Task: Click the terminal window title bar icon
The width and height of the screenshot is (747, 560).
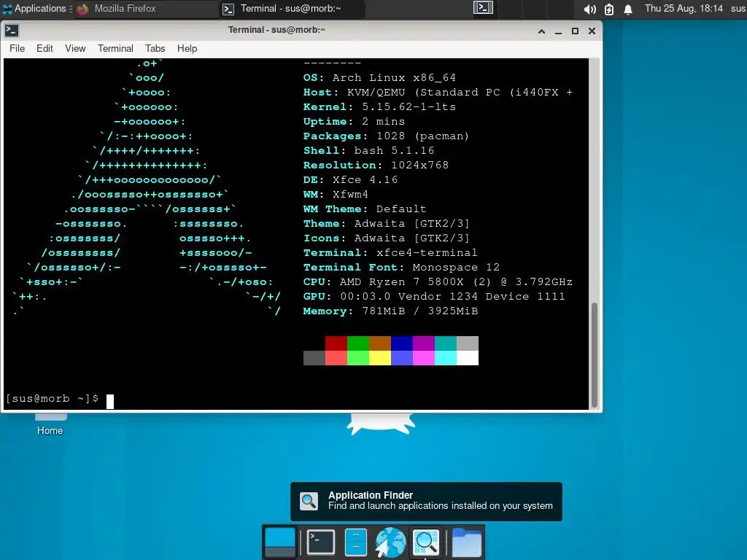Action: click(x=12, y=31)
